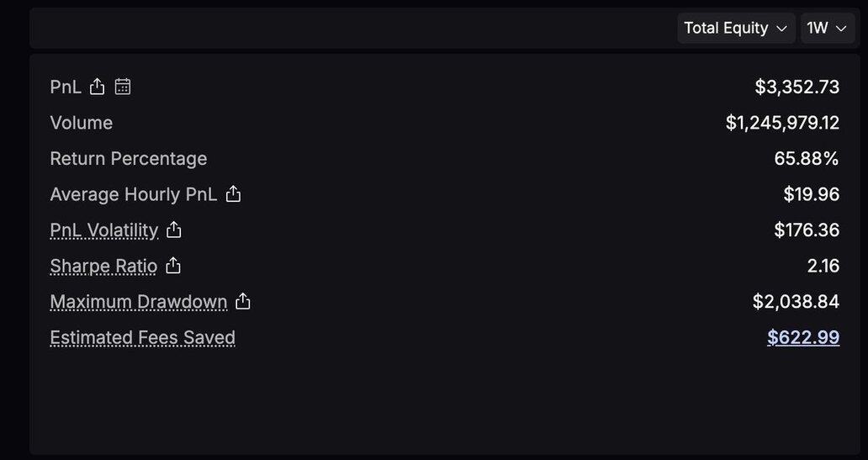Click the underlined Sharpe Ratio label
The image size is (868, 460).
click(x=103, y=267)
